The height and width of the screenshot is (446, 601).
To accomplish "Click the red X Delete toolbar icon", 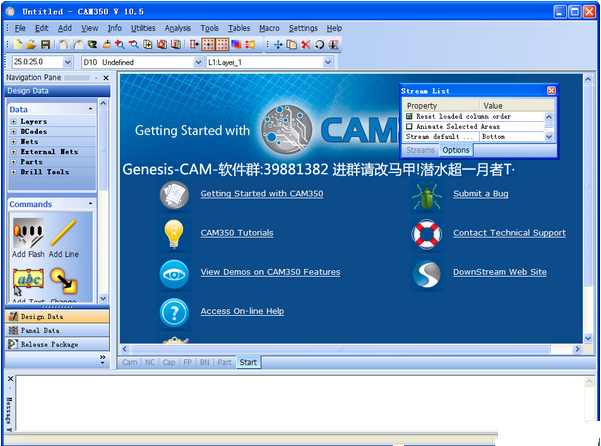I will [x=305, y=45].
